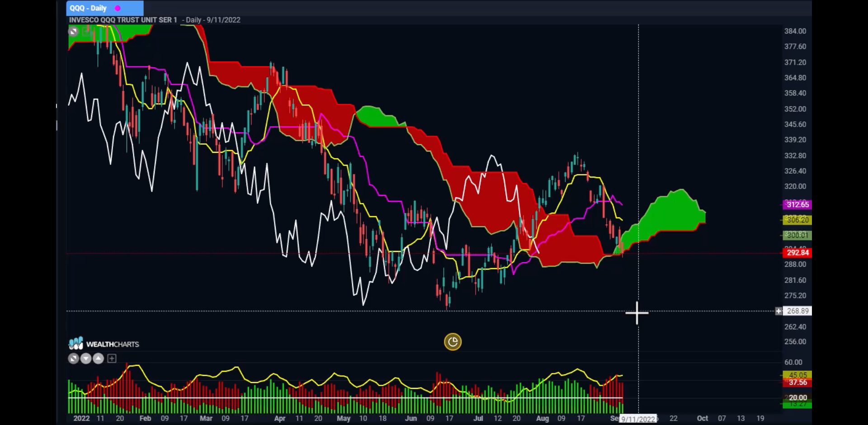Click the Oct label on time axis
Screen dimensions: 868x425
point(702,419)
